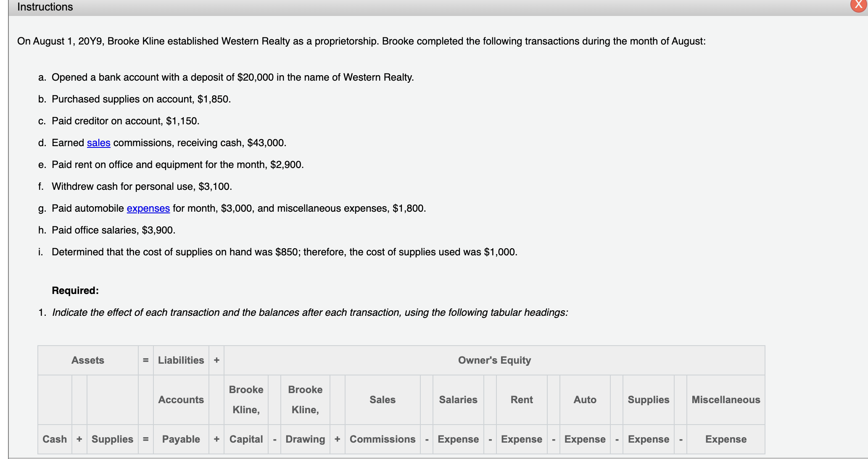Select the Owner's Equity header cell

tap(494, 360)
